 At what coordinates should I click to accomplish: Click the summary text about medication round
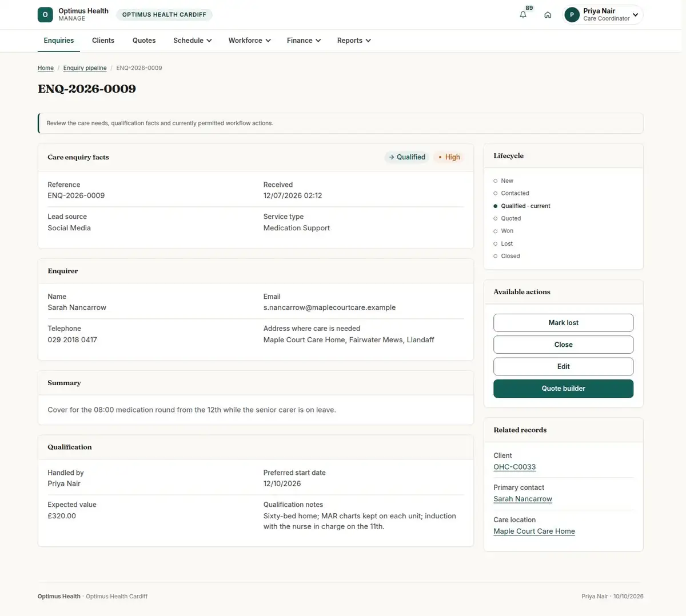coord(192,410)
